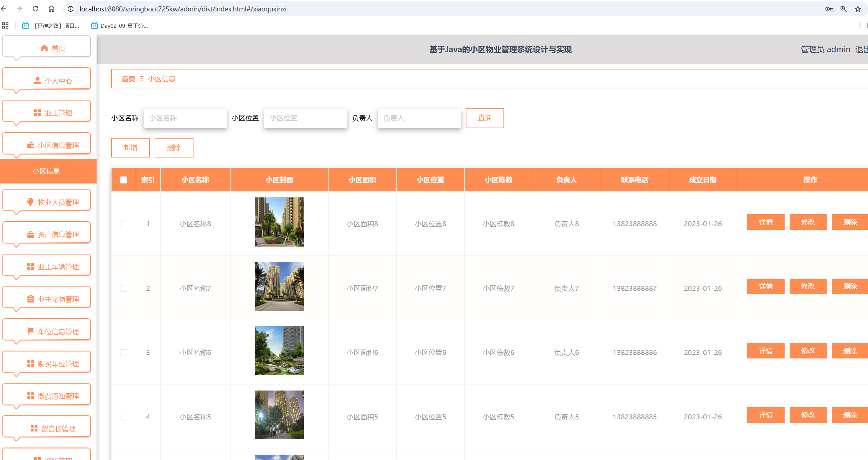Click 详情 for the 小区名称7 row
The image size is (868, 460).
tap(766, 286)
